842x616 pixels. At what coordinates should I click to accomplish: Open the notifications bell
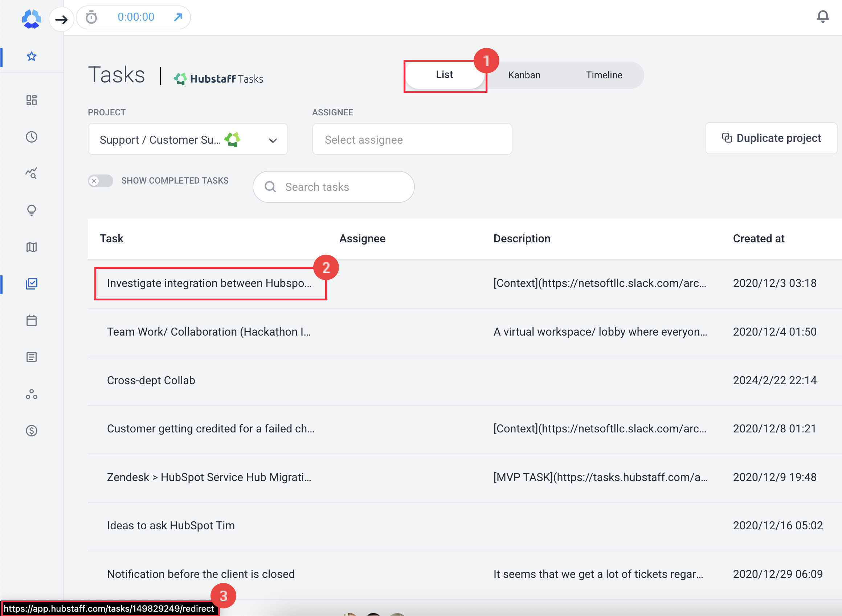pos(823,17)
